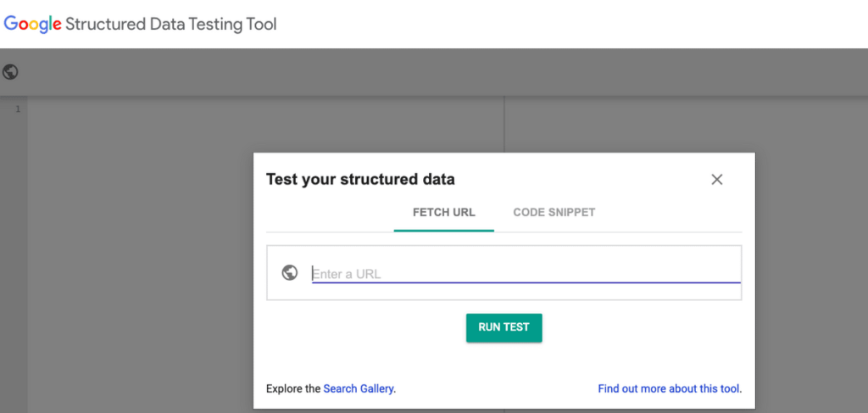This screenshot has height=413, width=868.
Task: Focus the Enter a URL input field
Action: coord(526,273)
